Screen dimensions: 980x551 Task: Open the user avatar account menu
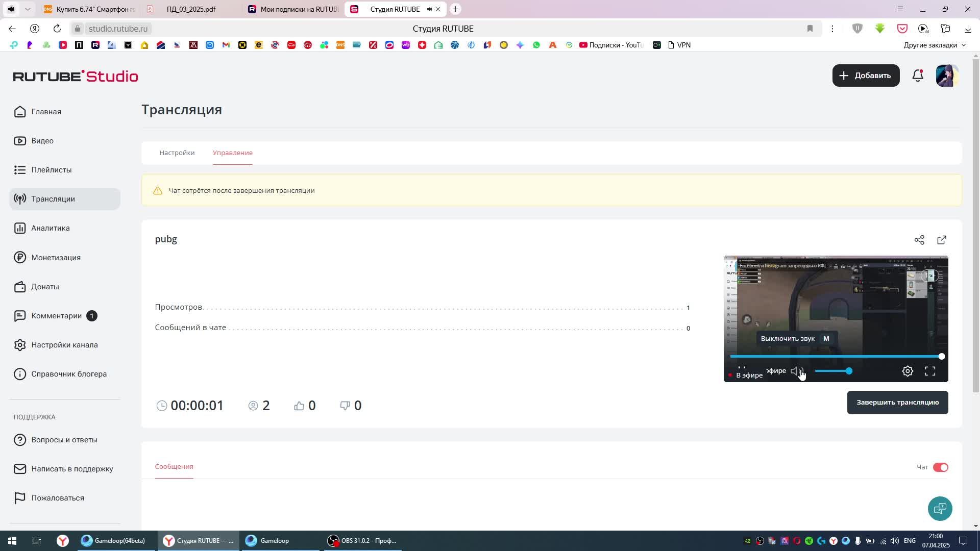(947, 76)
